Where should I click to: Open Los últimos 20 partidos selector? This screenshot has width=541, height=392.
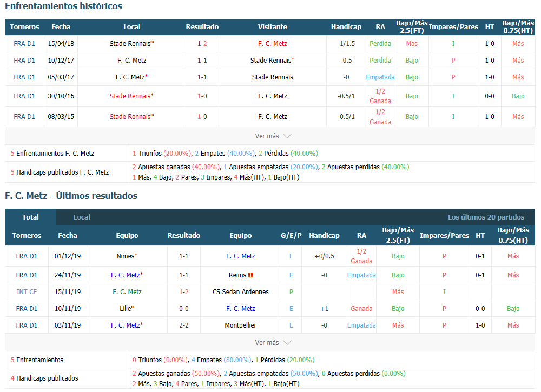click(486, 217)
